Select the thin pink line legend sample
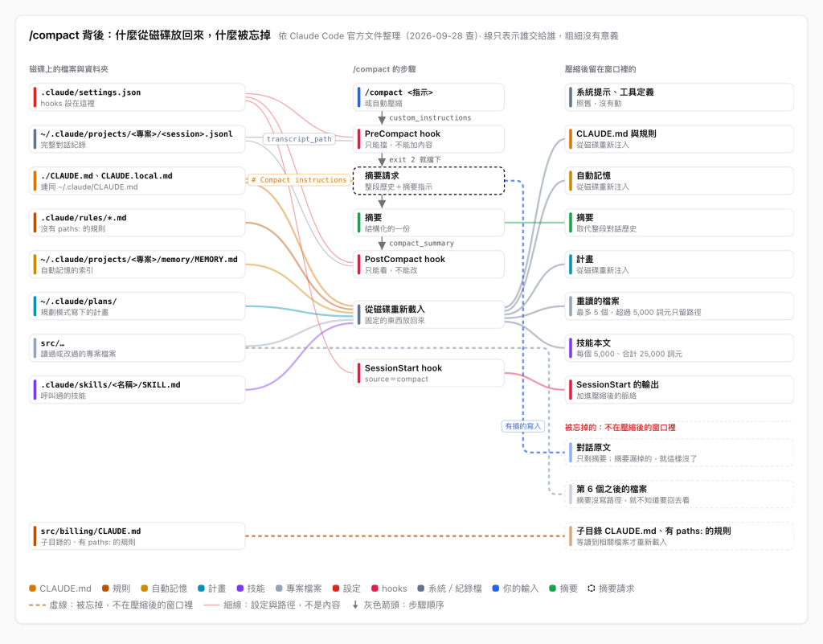823x644 pixels. point(211,605)
